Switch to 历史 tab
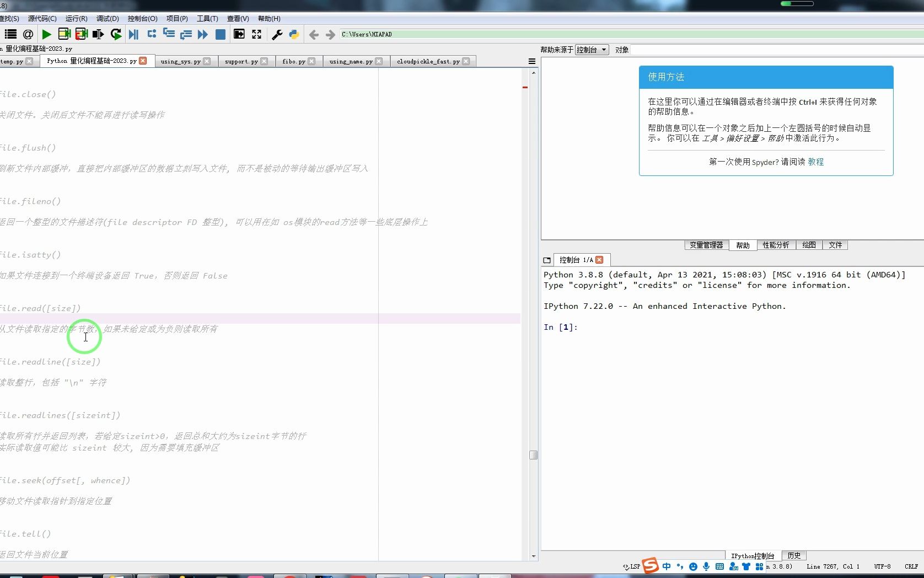Image resolution: width=924 pixels, height=578 pixels. tap(794, 555)
